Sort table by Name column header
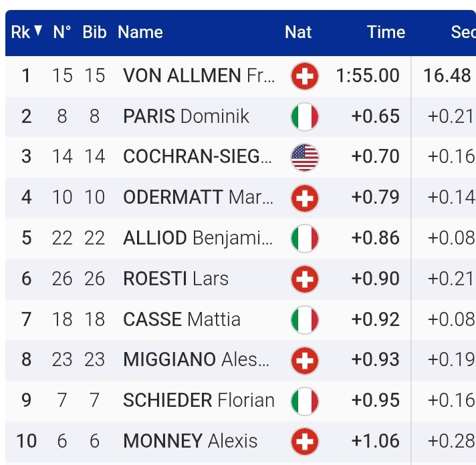The image size is (476, 465). tap(140, 32)
